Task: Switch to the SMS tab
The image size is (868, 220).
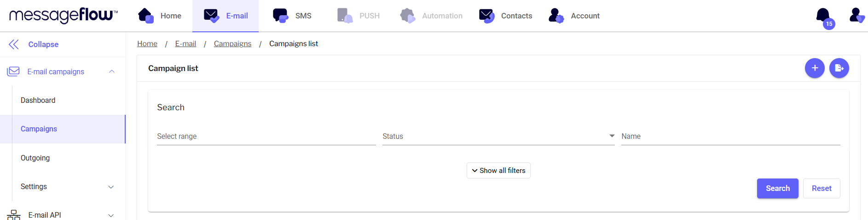Action: (292, 16)
